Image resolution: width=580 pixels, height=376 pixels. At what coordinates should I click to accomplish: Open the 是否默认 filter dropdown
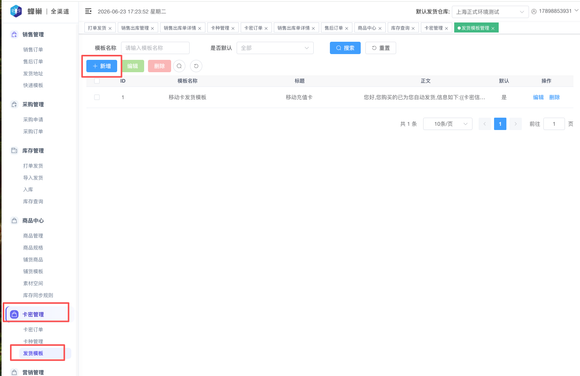[275, 48]
